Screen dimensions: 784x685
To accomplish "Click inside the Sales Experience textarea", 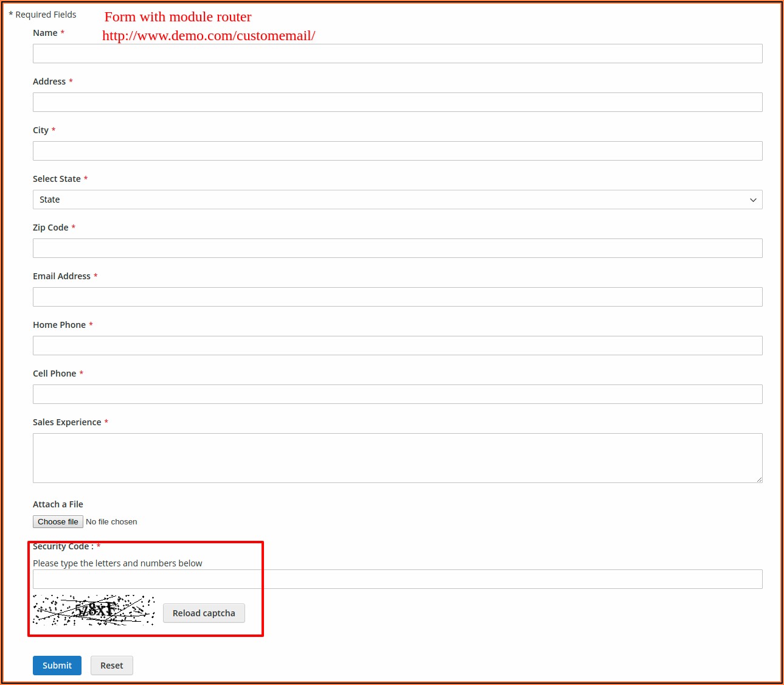I will point(397,457).
